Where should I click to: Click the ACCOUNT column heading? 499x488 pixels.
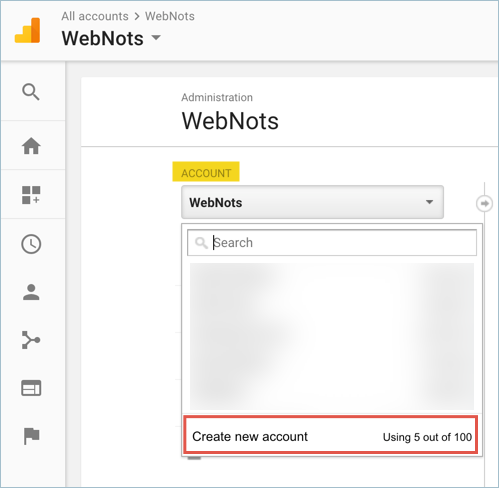(x=206, y=173)
